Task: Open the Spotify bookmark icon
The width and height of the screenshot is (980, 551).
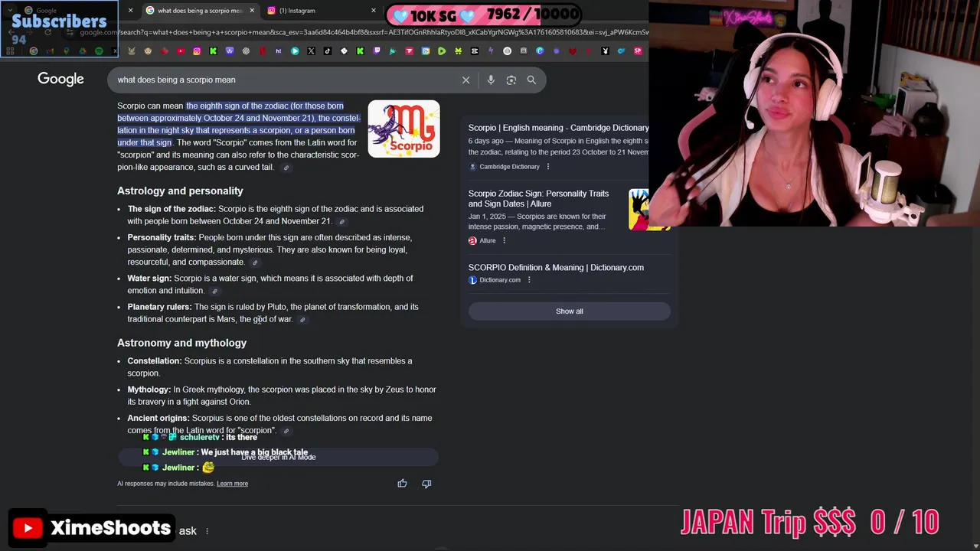Action: coord(99,51)
